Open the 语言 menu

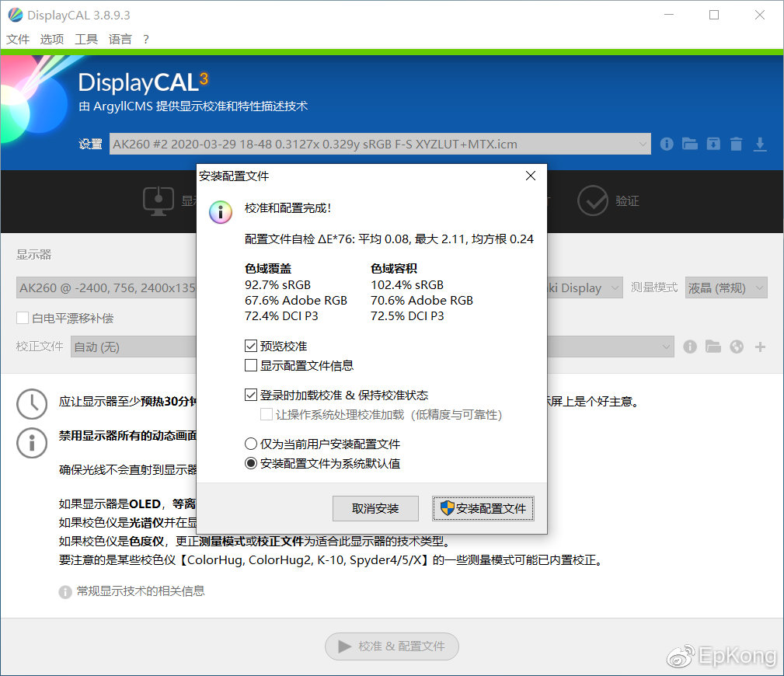coord(120,39)
